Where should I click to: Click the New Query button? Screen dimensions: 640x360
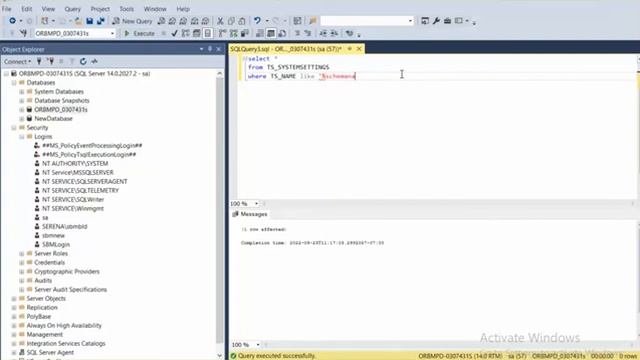click(x=132, y=21)
